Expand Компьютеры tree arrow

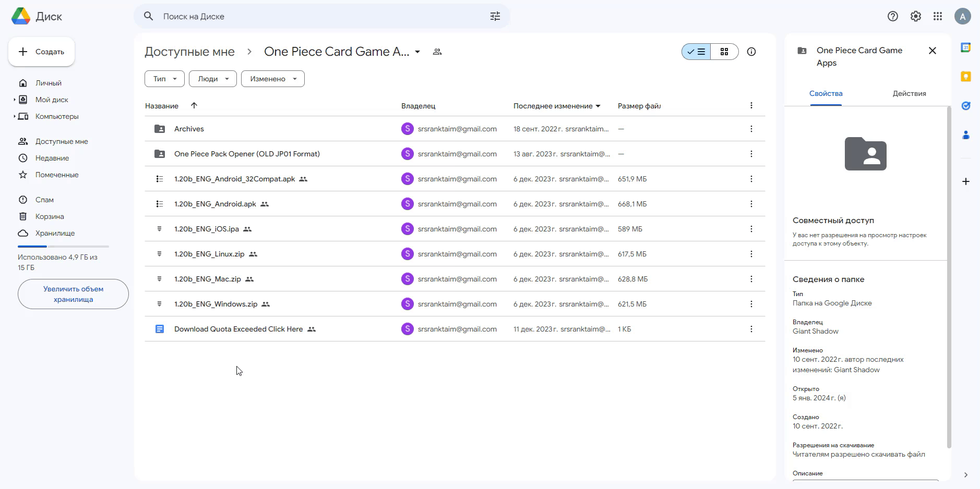15,116
